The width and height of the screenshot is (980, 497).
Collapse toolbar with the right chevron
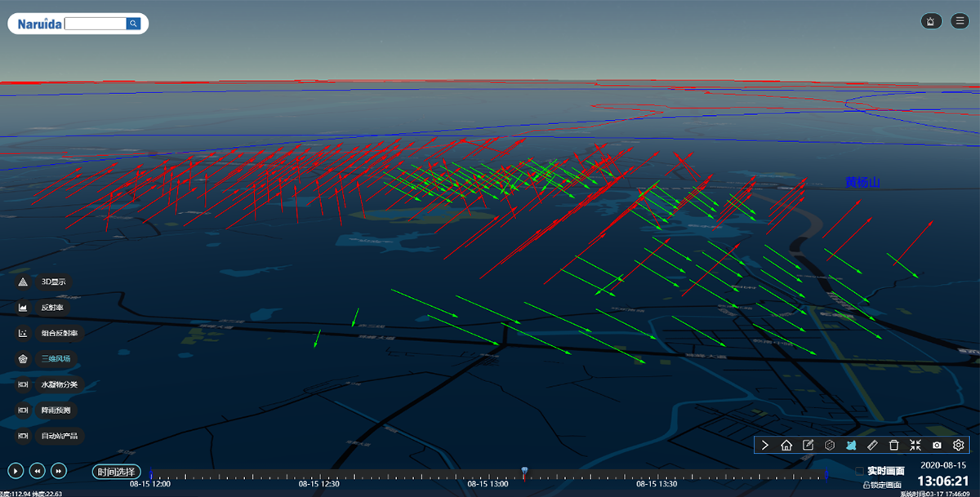[765, 445]
